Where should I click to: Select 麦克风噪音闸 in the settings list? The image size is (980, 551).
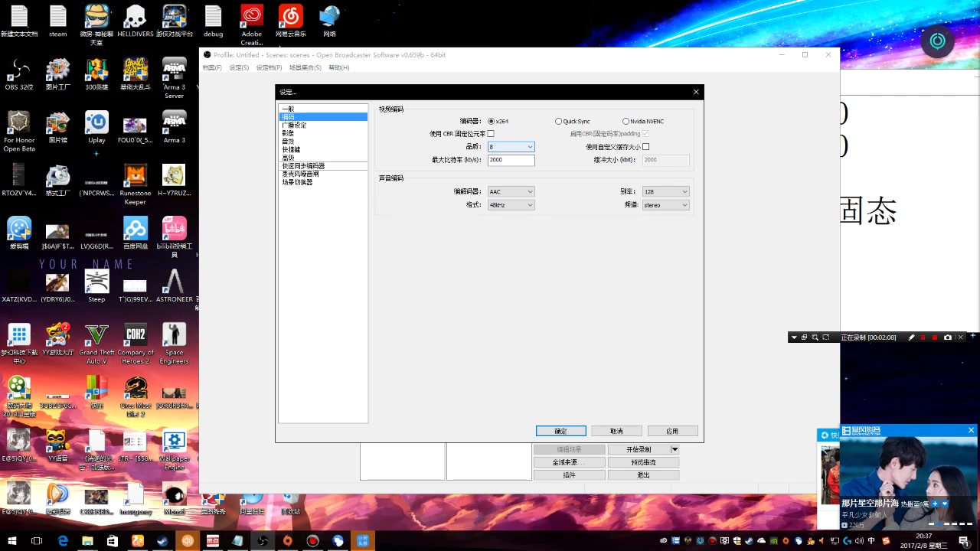click(x=323, y=174)
